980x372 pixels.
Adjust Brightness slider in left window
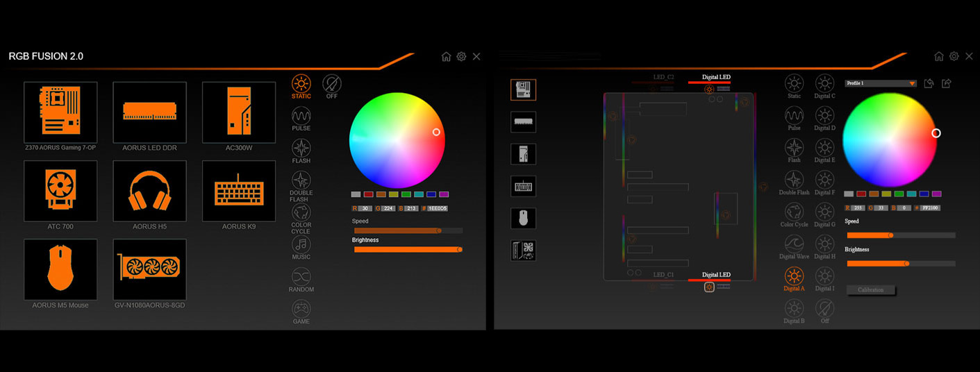[x=408, y=249]
